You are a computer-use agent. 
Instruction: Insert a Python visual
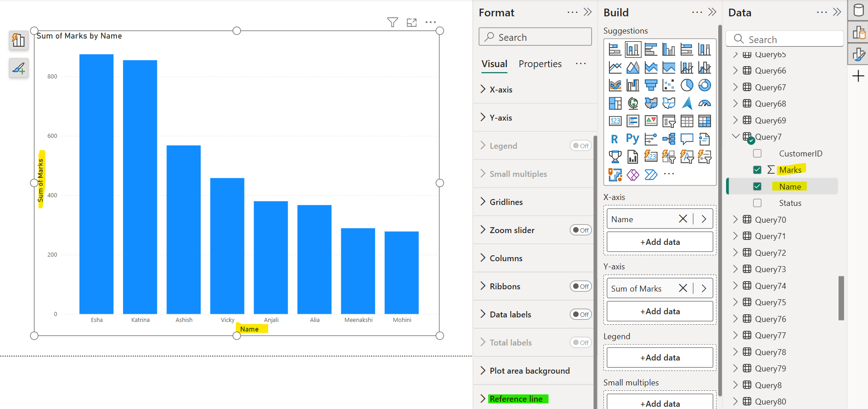[633, 139]
